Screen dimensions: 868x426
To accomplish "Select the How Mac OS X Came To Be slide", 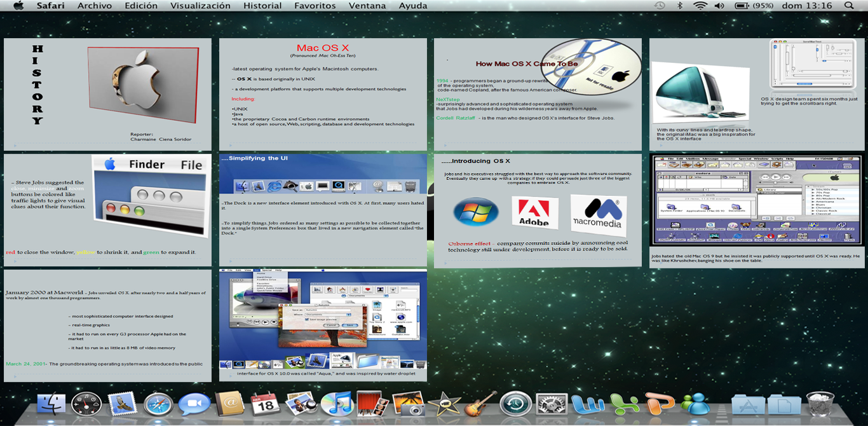I will click(x=538, y=94).
